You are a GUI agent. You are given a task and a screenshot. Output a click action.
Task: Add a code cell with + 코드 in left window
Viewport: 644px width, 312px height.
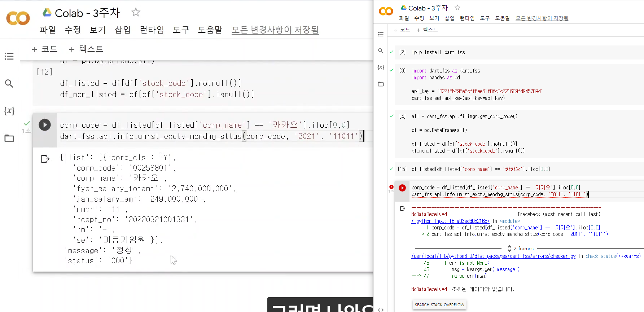click(x=44, y=49)
